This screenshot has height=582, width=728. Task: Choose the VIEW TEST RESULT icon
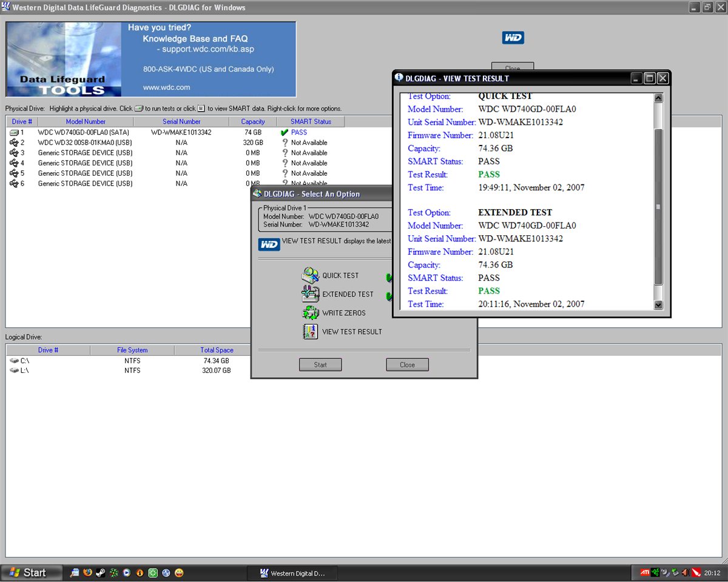(310, 332)
